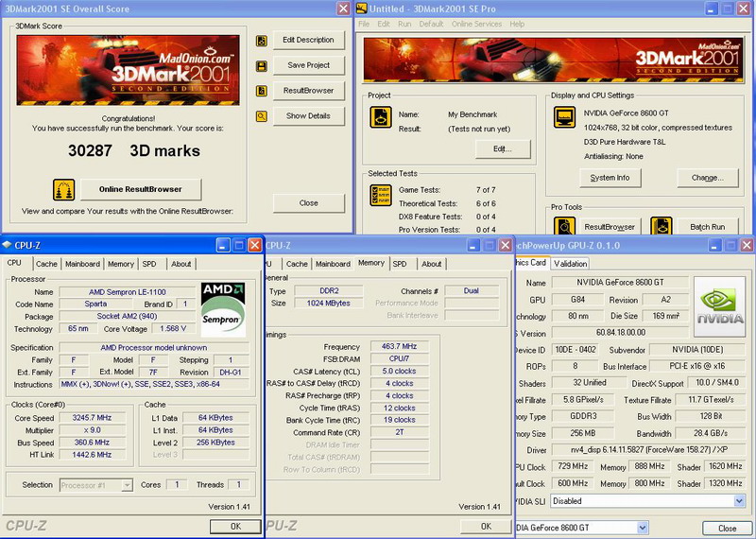Viewport: 756px width, 539px height.
Task: Open the GeForce 8600 GT card selector
Action: pos(643,528)
